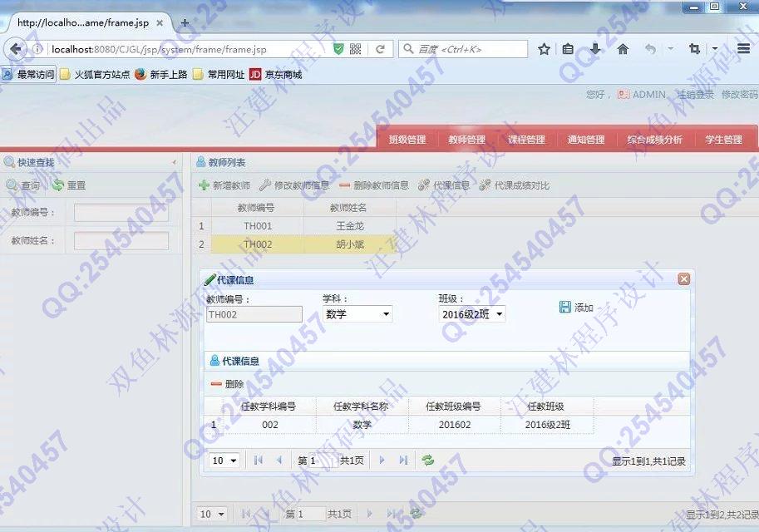Image resolution: width=759 pixels, height=532 pixels.
Task: Open 常用网址 bookmark folder
Action: click(x=219, y=74)
